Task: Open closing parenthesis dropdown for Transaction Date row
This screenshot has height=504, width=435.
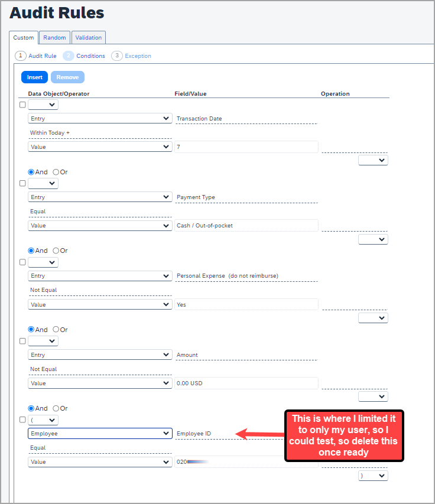Action: tap(373, 160)
